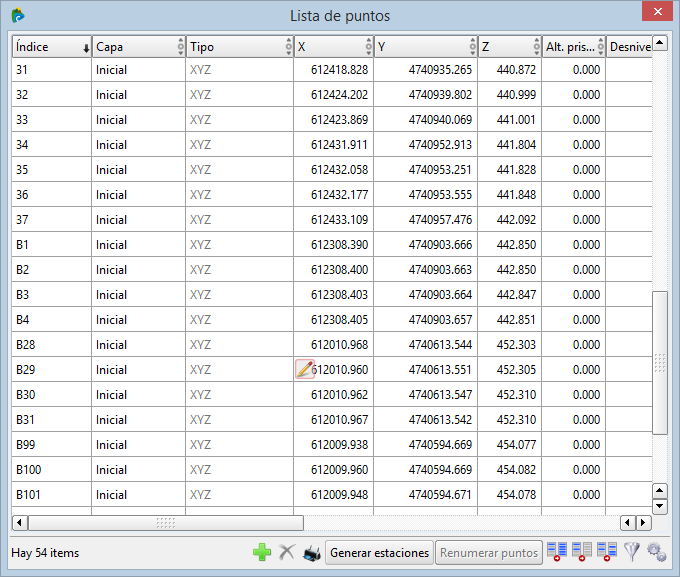Click the pencil edit icon in row B29
Viewport: 680px width, 577px height.
point(304,369)
